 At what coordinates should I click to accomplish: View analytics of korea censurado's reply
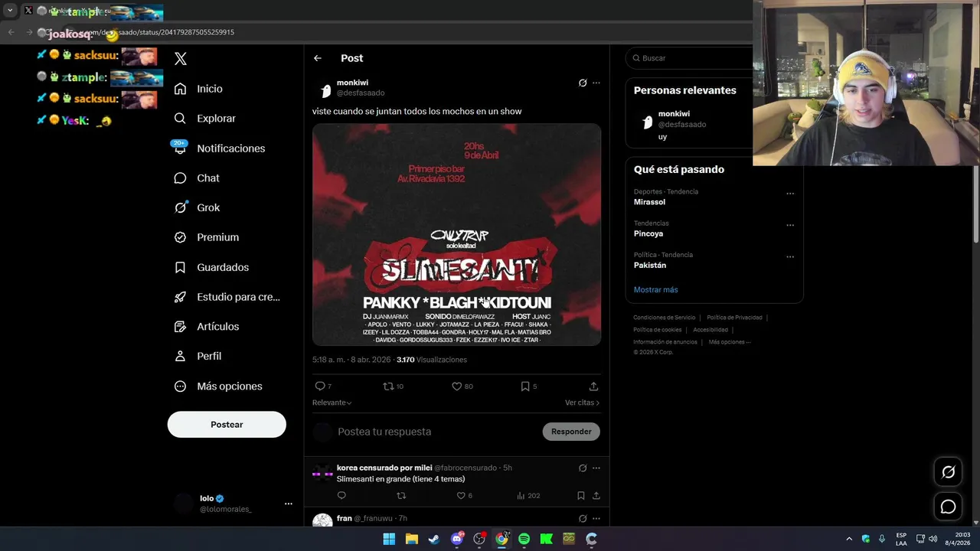click(528, 496)
